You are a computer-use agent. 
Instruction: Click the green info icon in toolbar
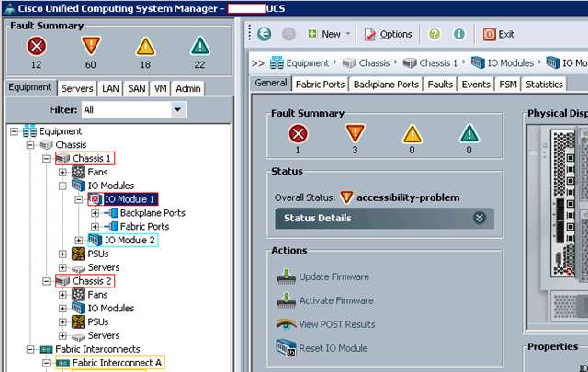pos(459,34)
